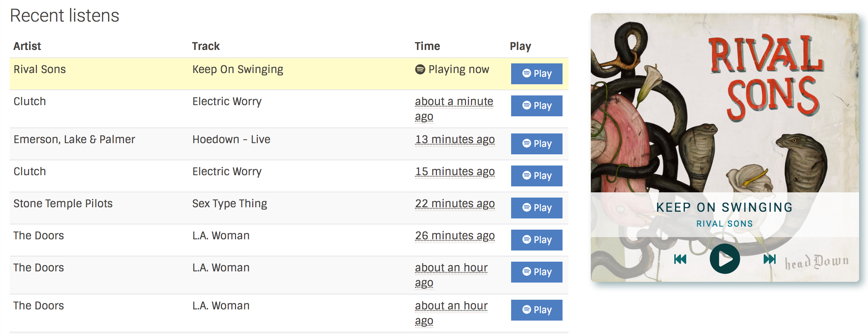Click the 13 minutes ago timestamp
The width and height of the screenshot is (868, 334).
[x=455, y=140]
